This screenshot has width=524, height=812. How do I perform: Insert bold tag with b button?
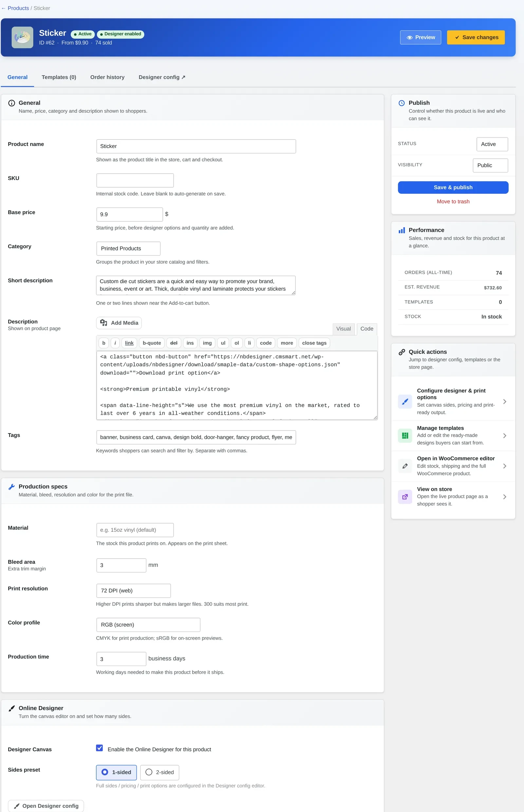104,343
